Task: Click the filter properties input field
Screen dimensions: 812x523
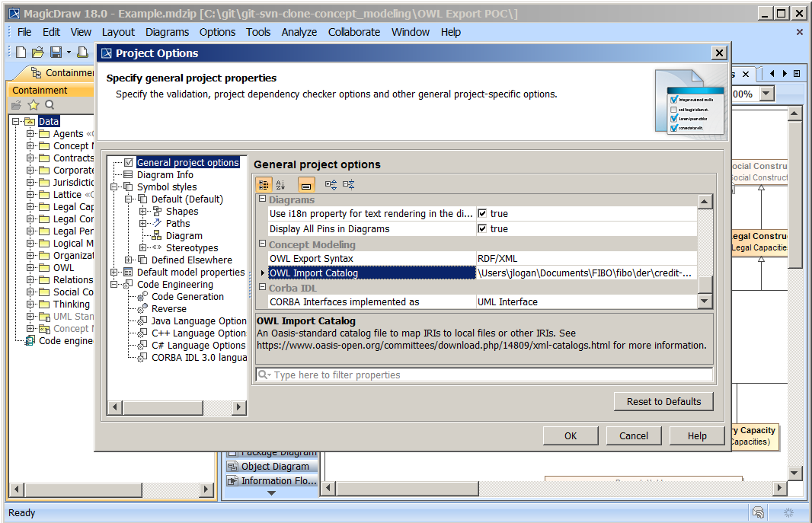Action: [484, 375]
